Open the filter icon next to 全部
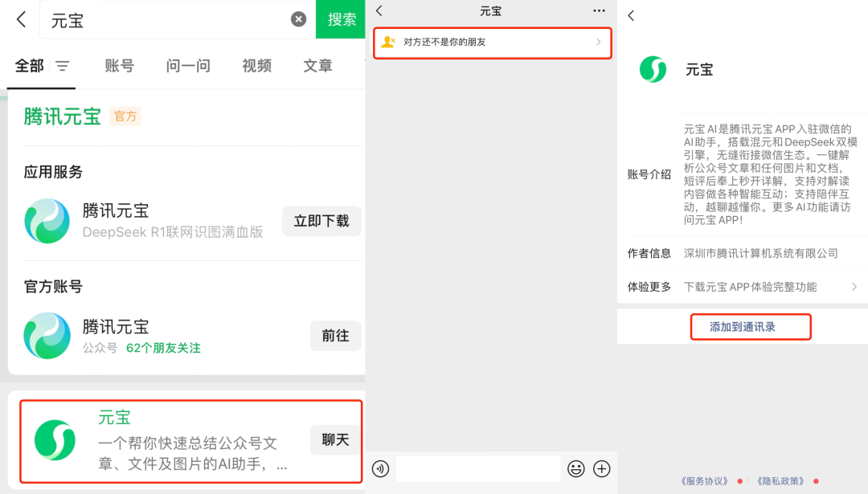The height and width of the screenshot is (494, 868). (63, 67)
